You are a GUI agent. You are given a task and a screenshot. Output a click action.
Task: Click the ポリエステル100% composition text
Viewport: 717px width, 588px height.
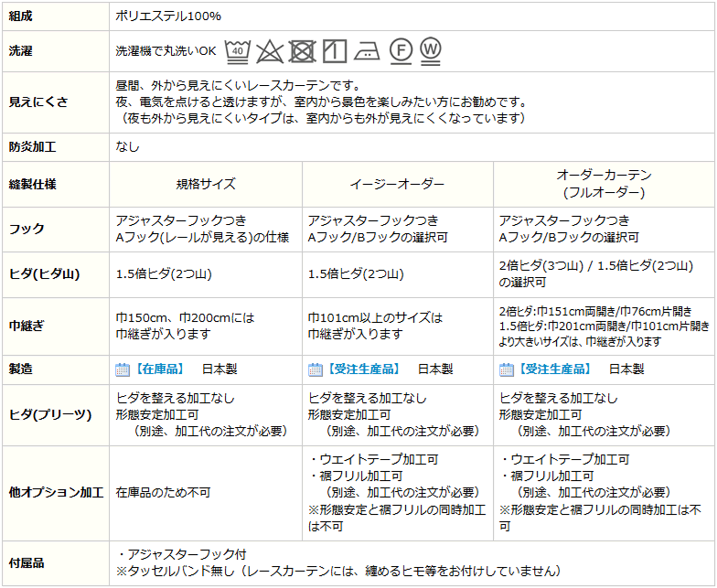[x=168, y=16]
